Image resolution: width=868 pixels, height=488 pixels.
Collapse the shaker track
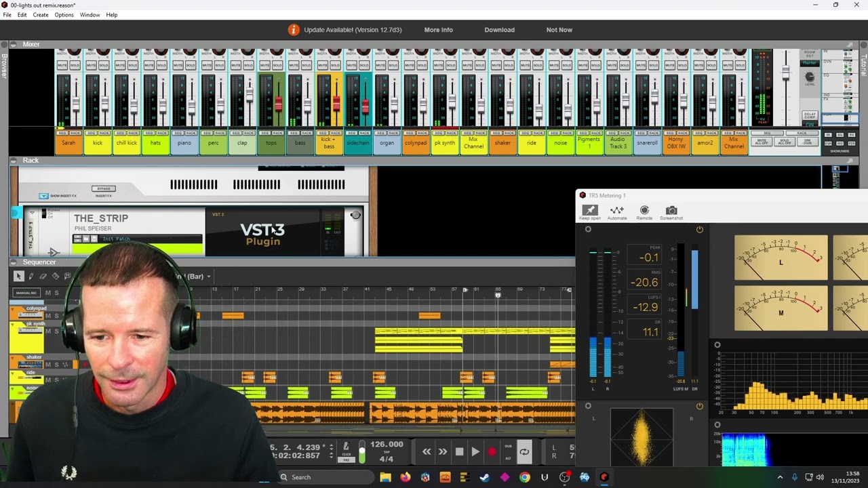(x=12, y=357)
